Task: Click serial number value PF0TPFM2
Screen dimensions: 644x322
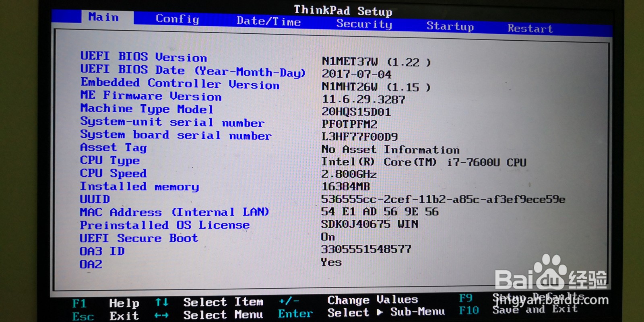Action: (349, 124)
